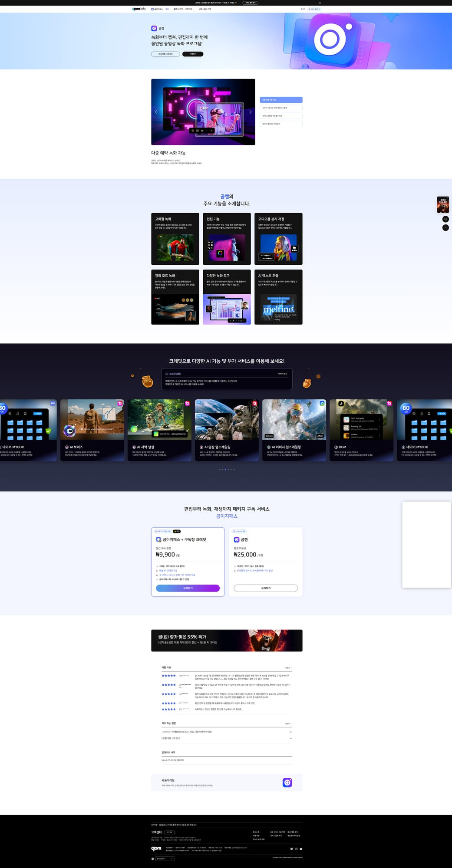Expand the [곰캠] 제품 사양 안내 FAQ
452x868 pixels.
coord(227,738)
